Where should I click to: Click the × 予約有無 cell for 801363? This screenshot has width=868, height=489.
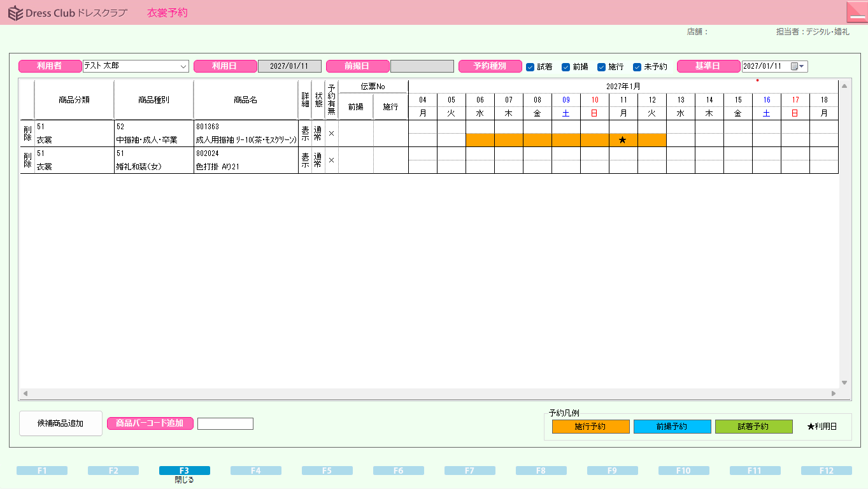(x=331, y=133)
